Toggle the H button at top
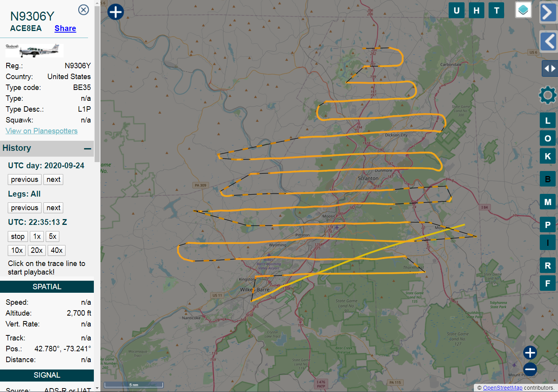The image size is (558, 392). click(x=476, y=10)
